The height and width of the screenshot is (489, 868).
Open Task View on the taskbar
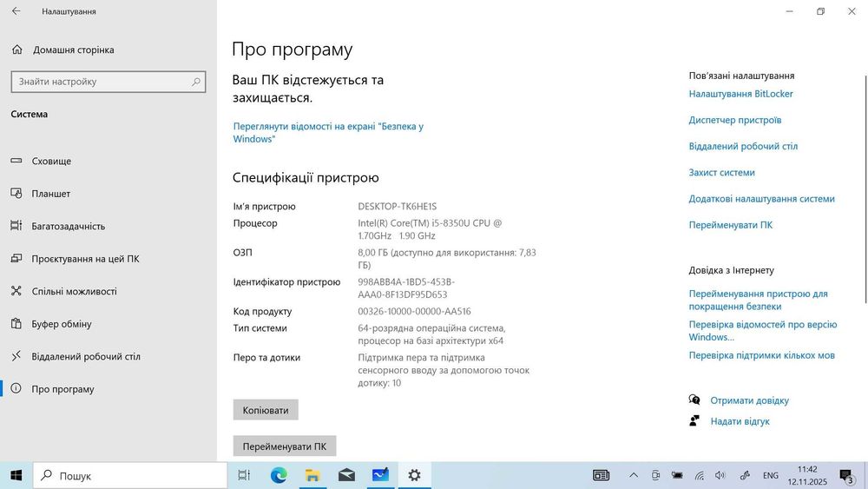tap(244, 475)
